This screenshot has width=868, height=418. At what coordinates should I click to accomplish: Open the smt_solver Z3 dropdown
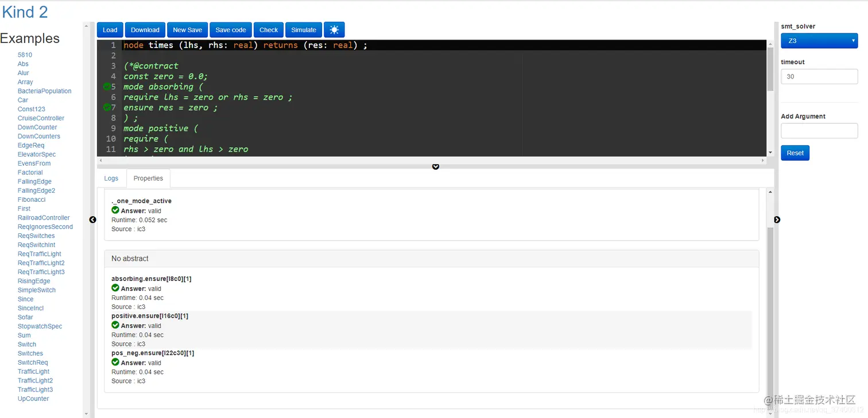(x=819, y=41)
